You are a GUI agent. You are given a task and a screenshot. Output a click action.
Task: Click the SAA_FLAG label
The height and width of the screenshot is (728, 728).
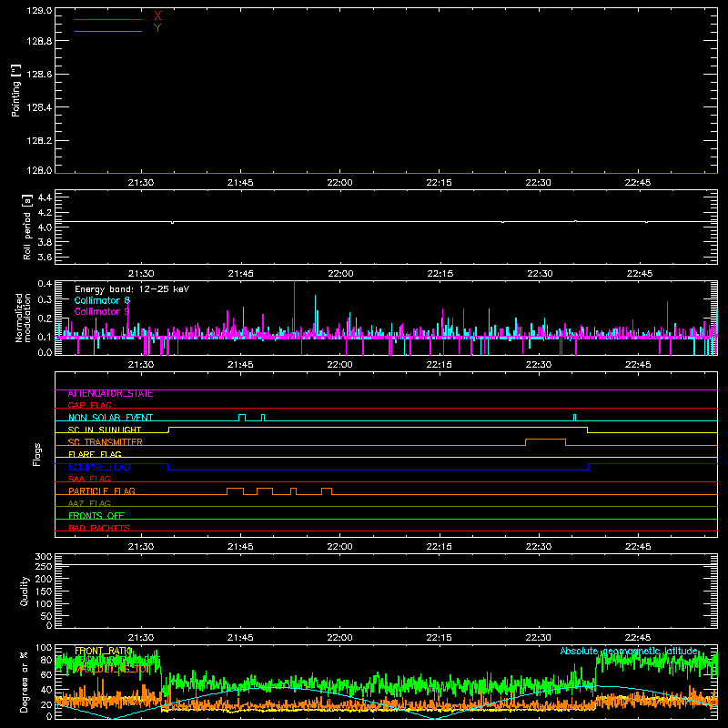tap(89, 479)
